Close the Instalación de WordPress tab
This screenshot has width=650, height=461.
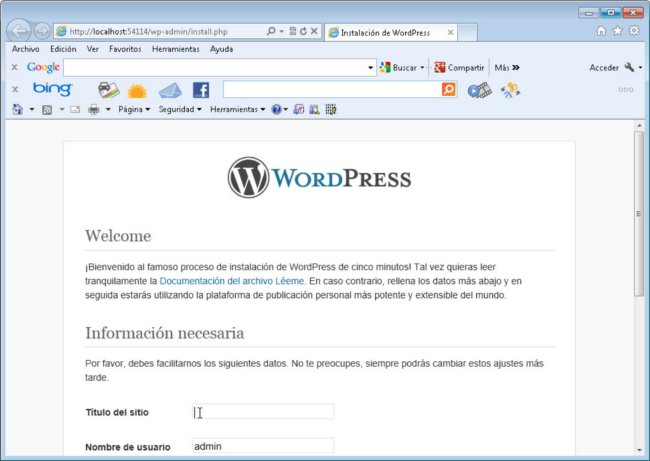450,32
